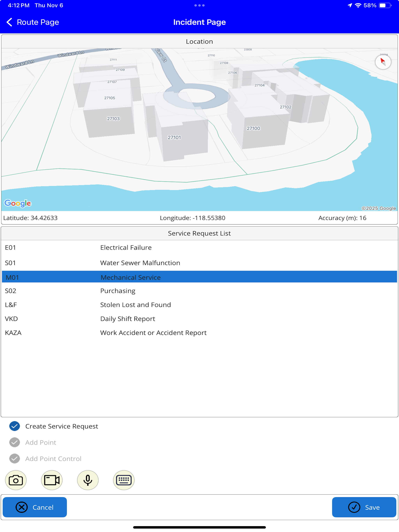Tap the video recorder icon
This screenshot has width=399, height=532.
coord(52,480)
